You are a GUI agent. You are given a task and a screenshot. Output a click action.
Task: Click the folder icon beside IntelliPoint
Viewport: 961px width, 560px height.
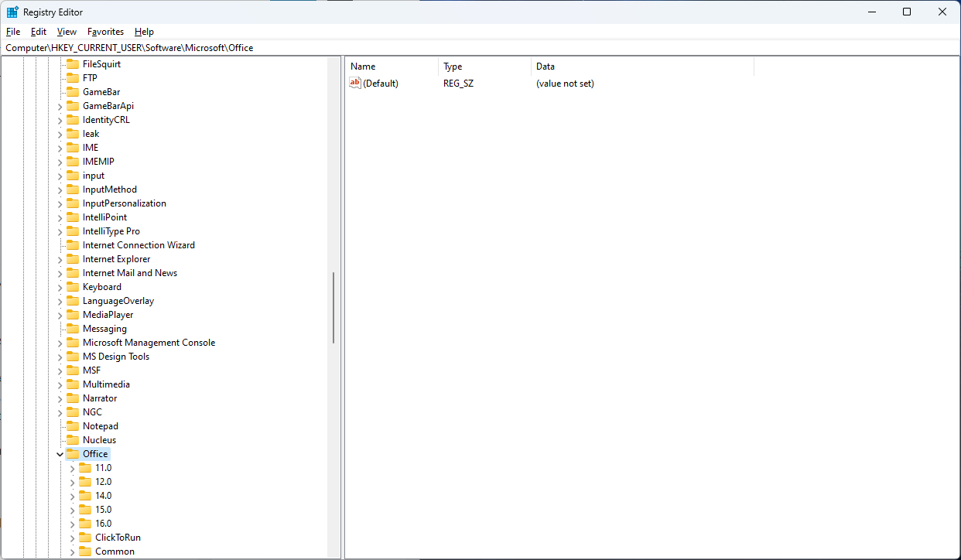click(x=73, y=217)
